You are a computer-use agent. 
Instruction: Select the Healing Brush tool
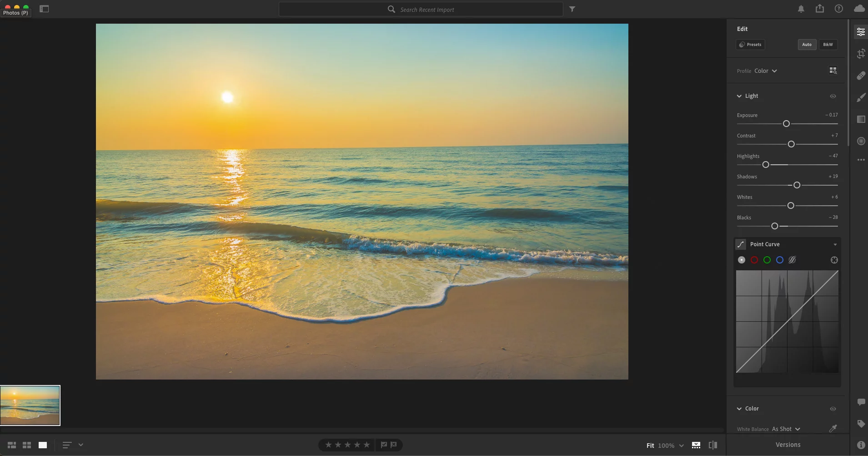pyautogui.click(x=861, y=76)
